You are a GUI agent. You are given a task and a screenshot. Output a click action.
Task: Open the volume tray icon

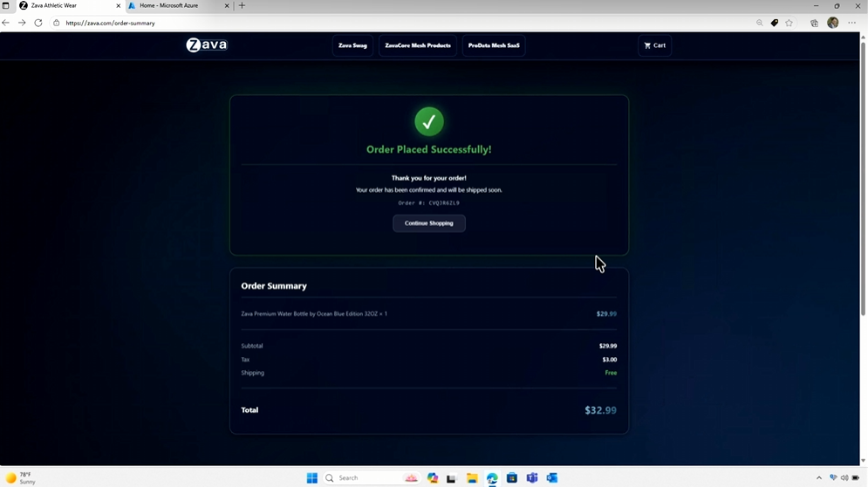point(844,477)
